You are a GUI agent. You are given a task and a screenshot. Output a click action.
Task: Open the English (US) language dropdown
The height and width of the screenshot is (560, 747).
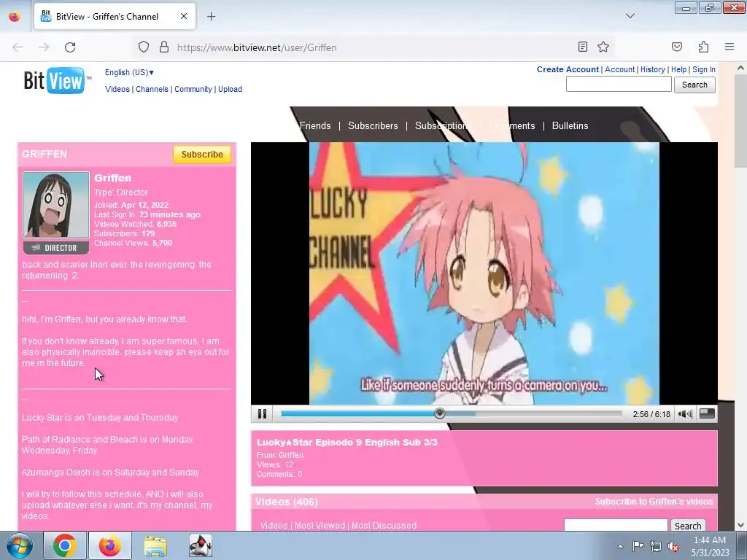tap(129, 72)
